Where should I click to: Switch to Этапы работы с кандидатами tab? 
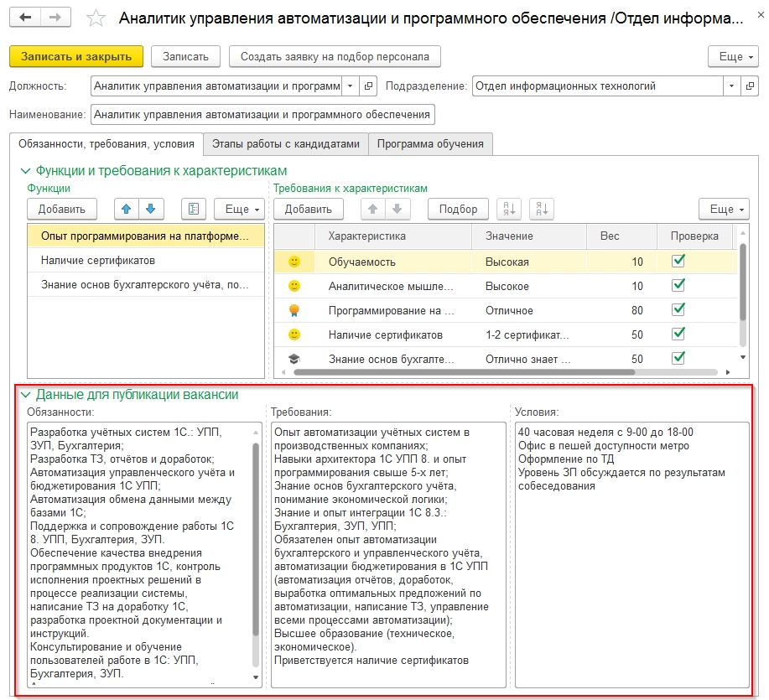[x=286, y=144]
